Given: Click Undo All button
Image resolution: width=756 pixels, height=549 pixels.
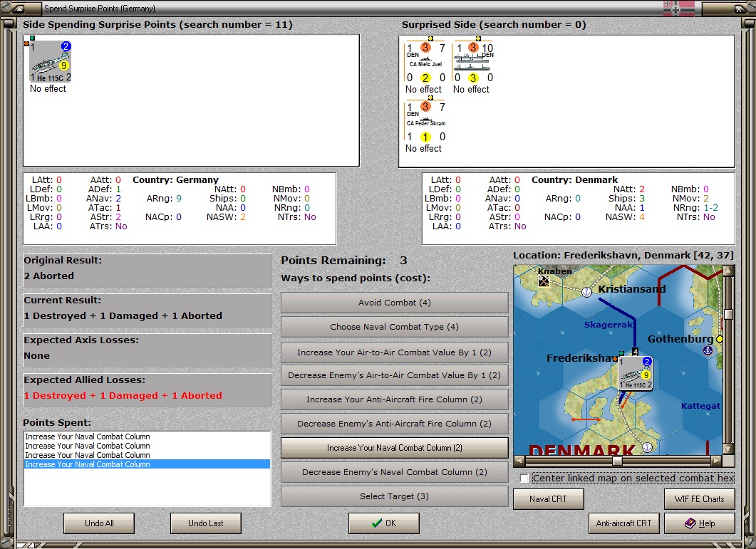Looking at the screenshot, I should [x=99, y=523].
